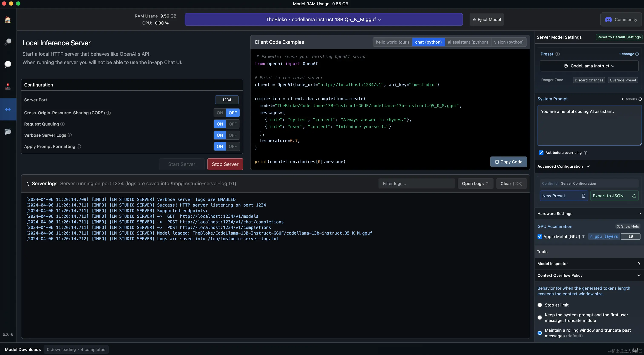644x355 pixels.
Task: Click the n_gpu_layers value field
Action: pos(631,236)
